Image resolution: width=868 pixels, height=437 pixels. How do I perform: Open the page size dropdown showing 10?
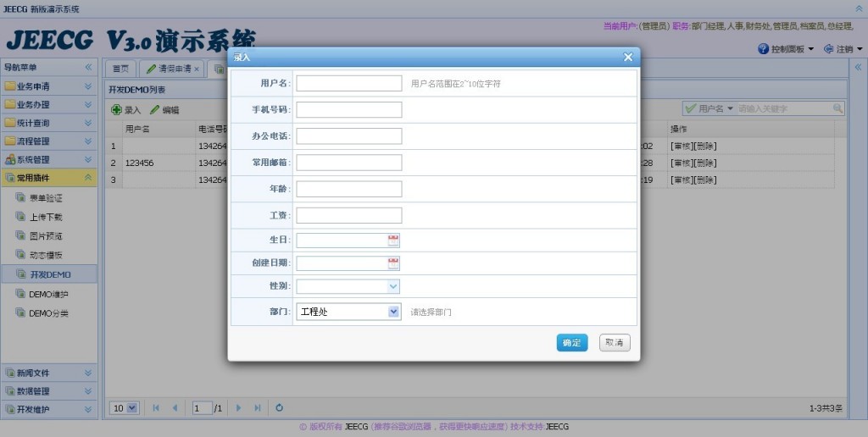click(x=124, y=408)
